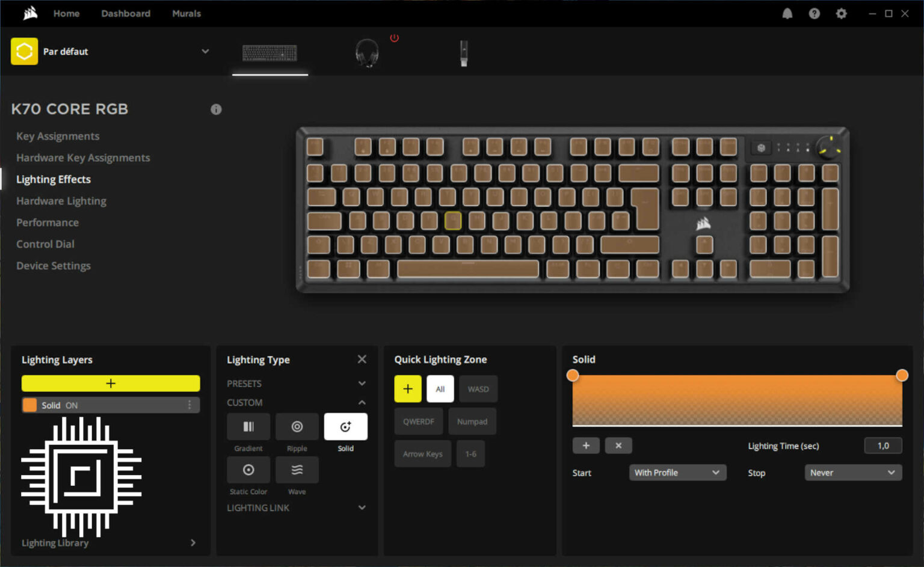Screen dimensions: 924x567
Task: Choose the Static Color lighting effect
Action: tap(248, 470)
